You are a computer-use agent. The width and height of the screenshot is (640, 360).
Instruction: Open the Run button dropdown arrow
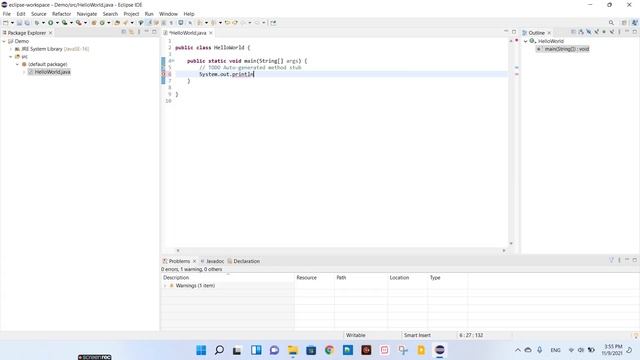tap(58, 23)
